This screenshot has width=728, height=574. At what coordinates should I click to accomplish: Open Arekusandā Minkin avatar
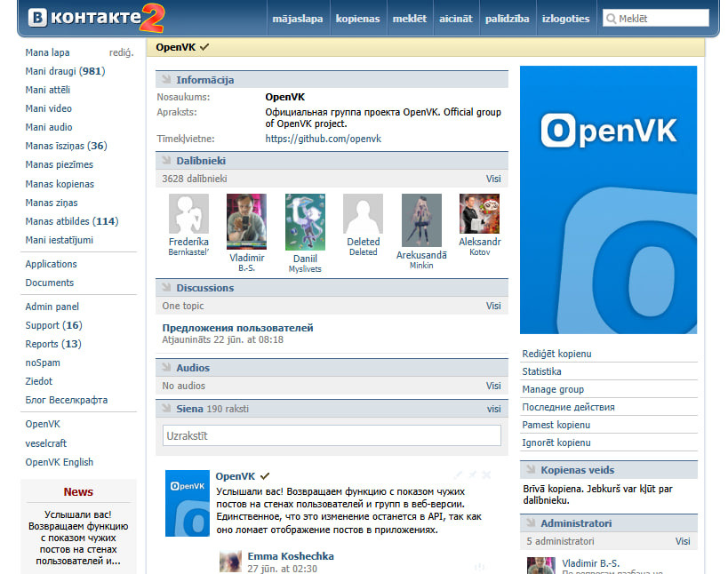coord(421,220)
